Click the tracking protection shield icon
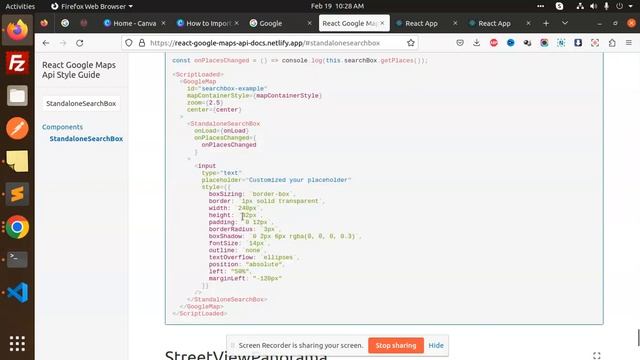Screen dimensions: 640x360 (x=129, y=43)
